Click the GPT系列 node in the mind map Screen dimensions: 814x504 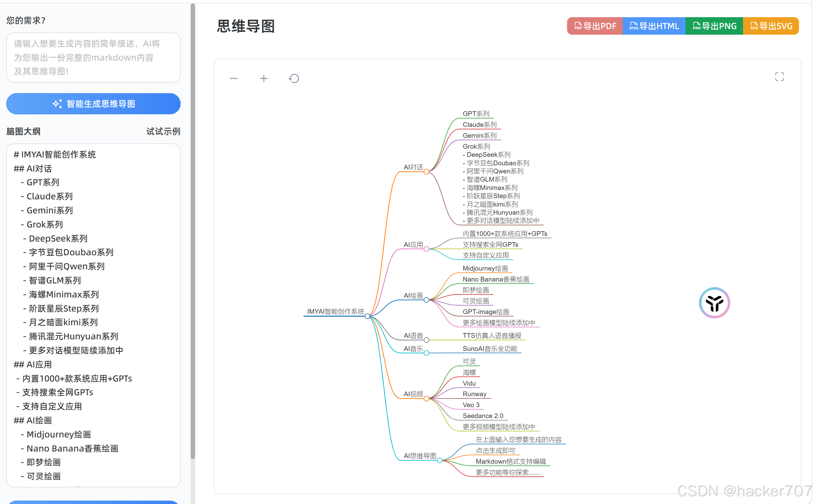click(476, 114)
